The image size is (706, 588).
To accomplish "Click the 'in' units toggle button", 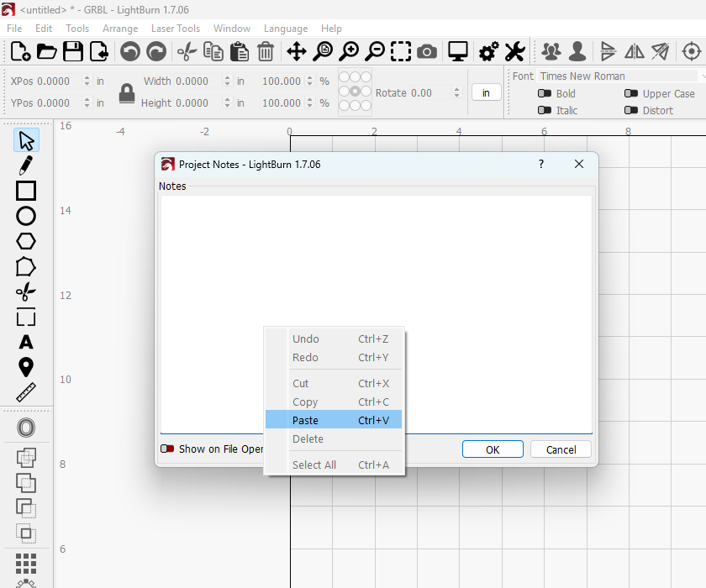I will (x=487, y=92).
